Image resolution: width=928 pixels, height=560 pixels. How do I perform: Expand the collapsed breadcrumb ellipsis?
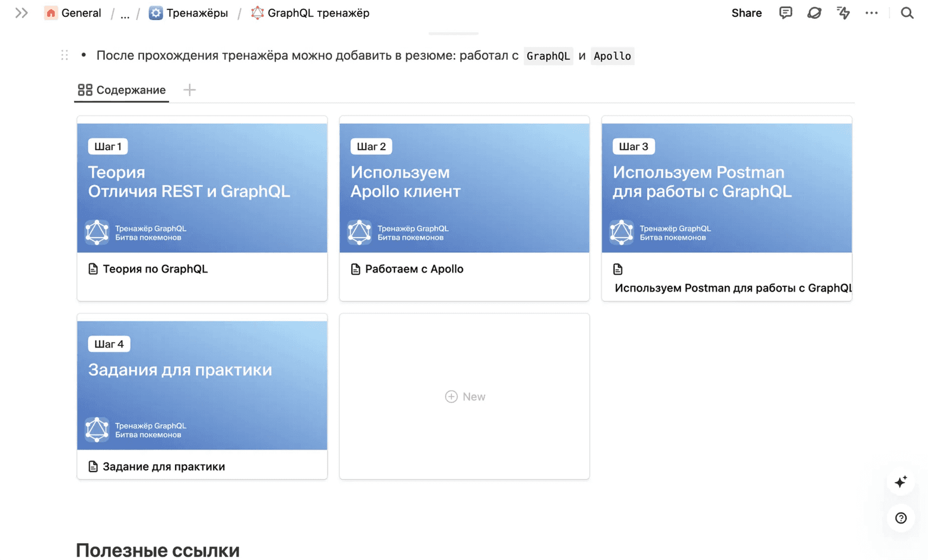(125, 14)
